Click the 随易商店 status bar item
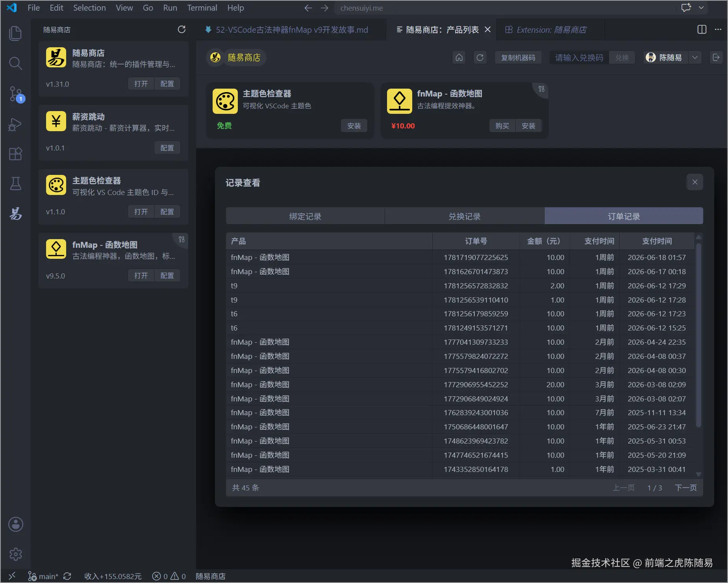Image resolution: width=728 pixels, height=583 pixels. point(211,576)
